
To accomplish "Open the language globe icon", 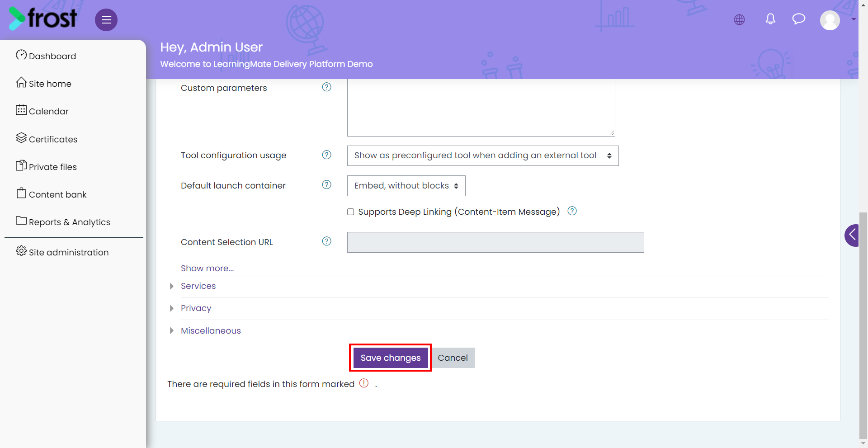I will (739, 19).
